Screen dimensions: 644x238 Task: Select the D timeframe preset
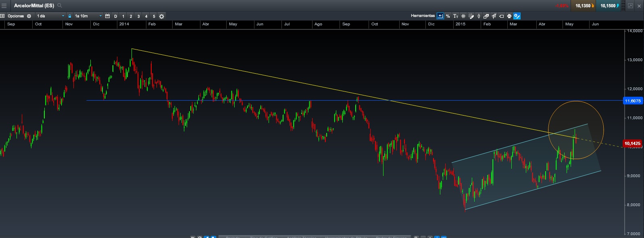coord(116,17)
